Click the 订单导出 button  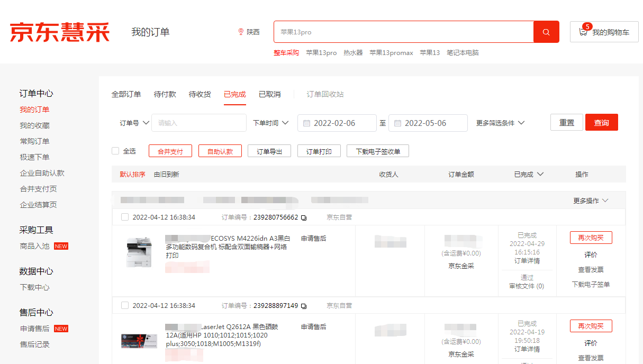(269, 151)
